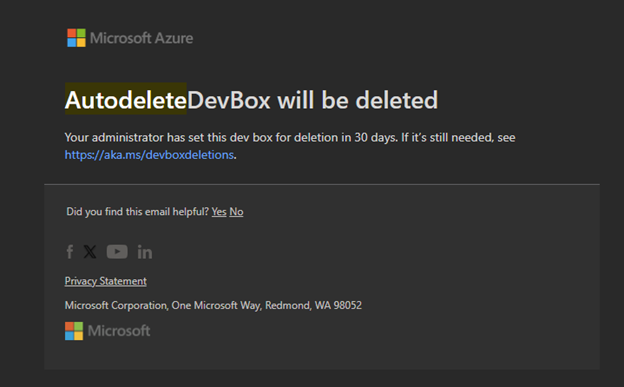Click 'DevBox will be deleted' heading text
The height and width of the screenshot is (387, 624).
(312, 100)
